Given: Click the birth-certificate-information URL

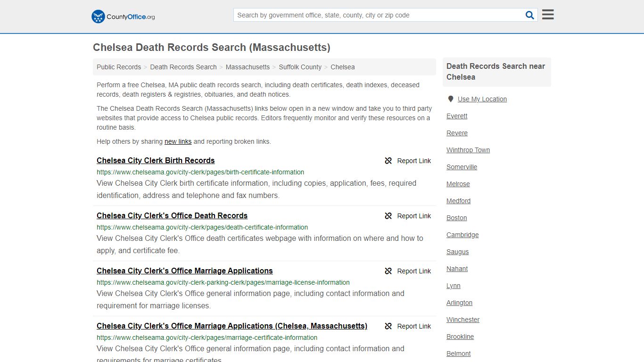Looking at the screenshot, I should click(x=200, y=172).
